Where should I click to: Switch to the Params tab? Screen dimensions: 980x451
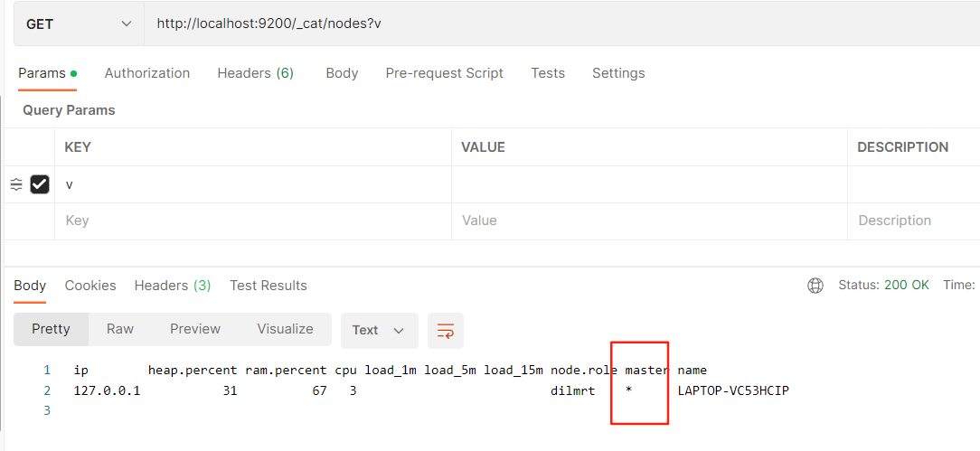tap(48, 73)
